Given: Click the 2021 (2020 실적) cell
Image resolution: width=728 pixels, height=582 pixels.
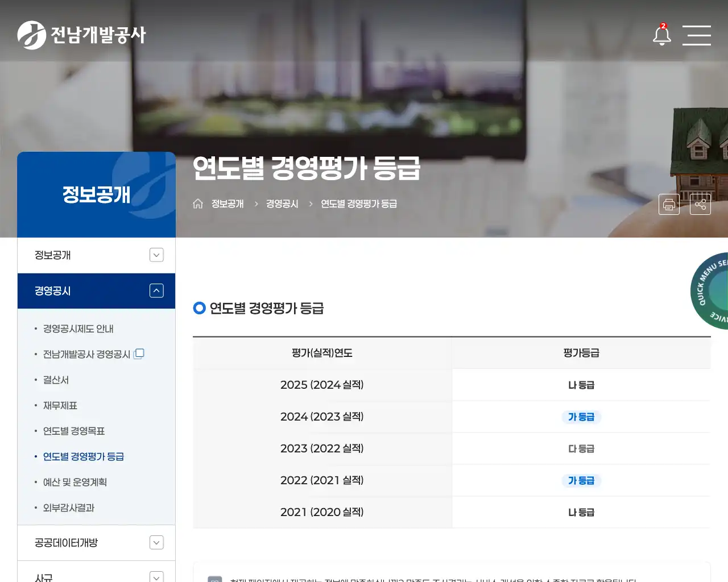Looking at the screenshot, I should (322, 512).
